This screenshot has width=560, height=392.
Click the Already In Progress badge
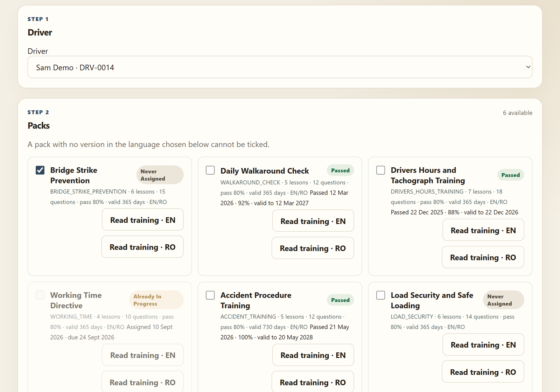tap(156, 300)
